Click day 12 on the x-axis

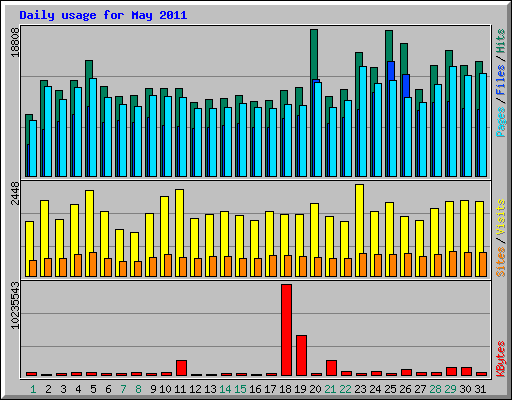[195, 389]
